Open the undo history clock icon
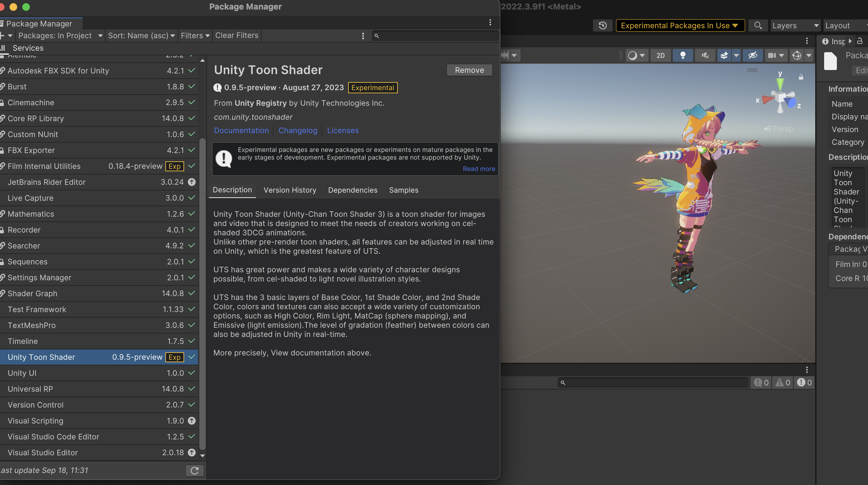 [603, 26]
